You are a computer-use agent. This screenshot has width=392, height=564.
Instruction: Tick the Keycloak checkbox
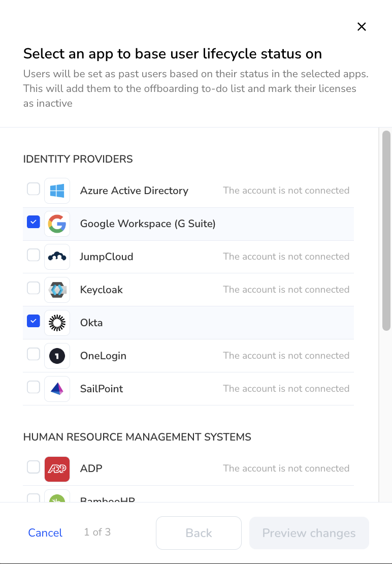click(x=34, y=288)
